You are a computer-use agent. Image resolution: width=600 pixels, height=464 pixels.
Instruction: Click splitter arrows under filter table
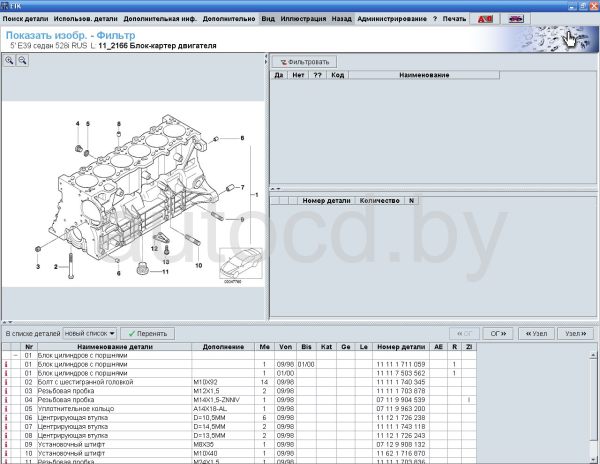click(276, 189)
